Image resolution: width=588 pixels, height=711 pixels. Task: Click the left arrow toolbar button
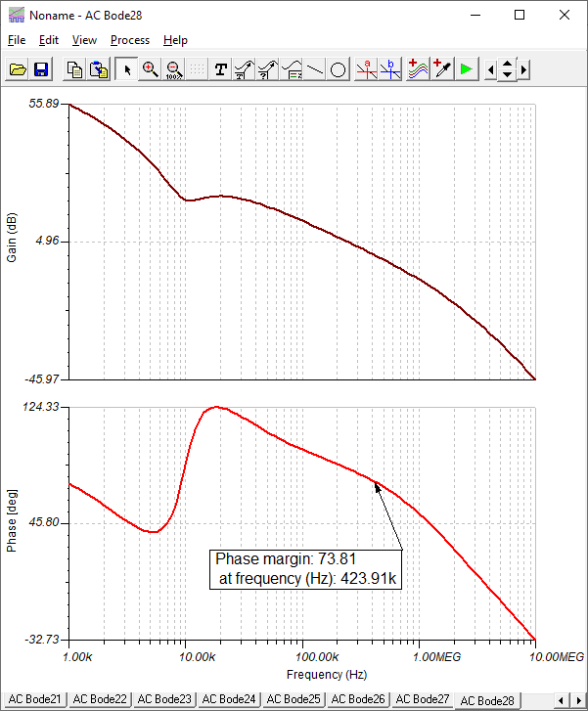coord(490,69)
